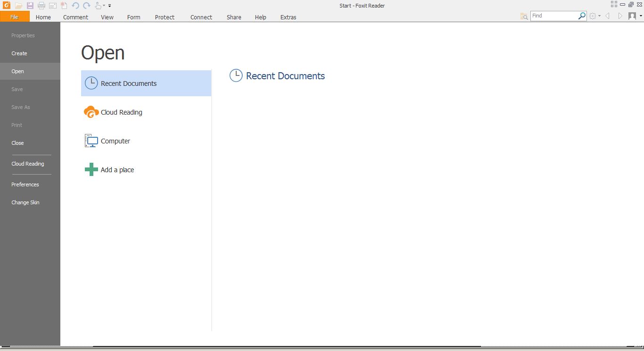This screenshot has width=644, height=351.
Task: Switch to the Help tab
Action: click(x=261, y=17)
